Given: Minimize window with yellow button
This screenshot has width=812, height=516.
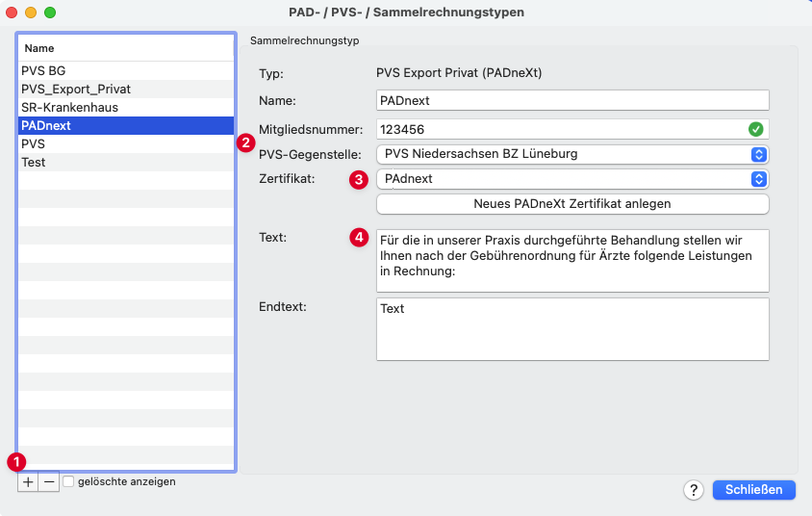Looking at the screenshot, I should pos(31,13).
